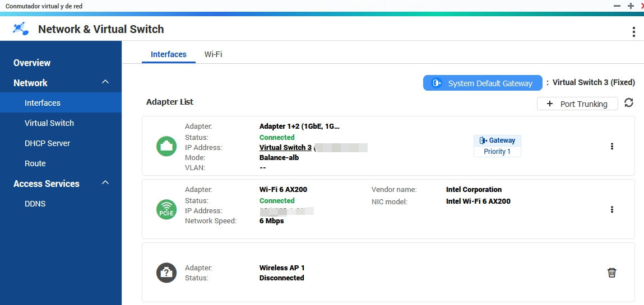Go to Overview in the sidebar

[32, 63]
